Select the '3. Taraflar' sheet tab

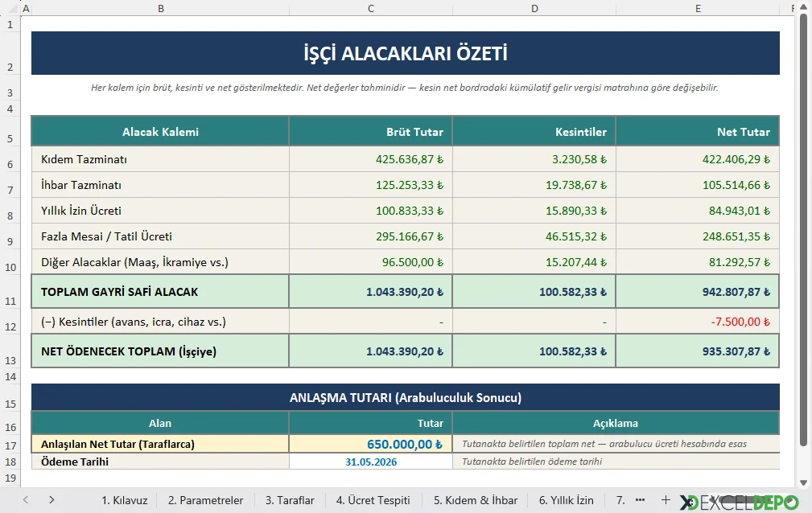coord(289,499)
